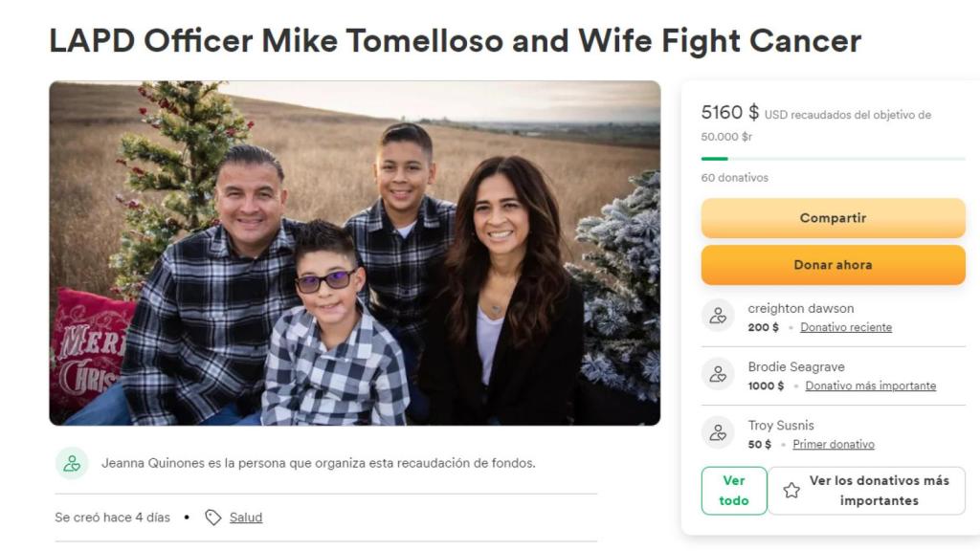Image resolution: width=980 pixels, height=551 pixels.
Task: Click Brodie Seagrave's donor avatar icon
Action: click(718, 374)
